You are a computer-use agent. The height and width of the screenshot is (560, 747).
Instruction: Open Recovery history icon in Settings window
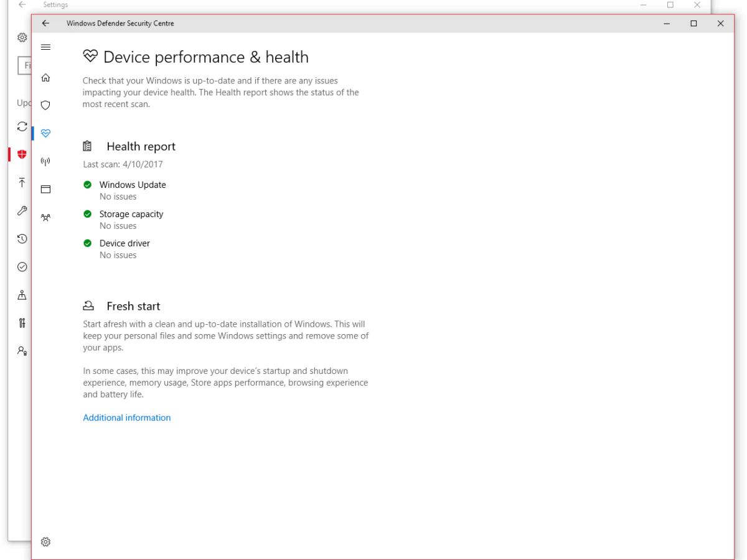(22, 238)
